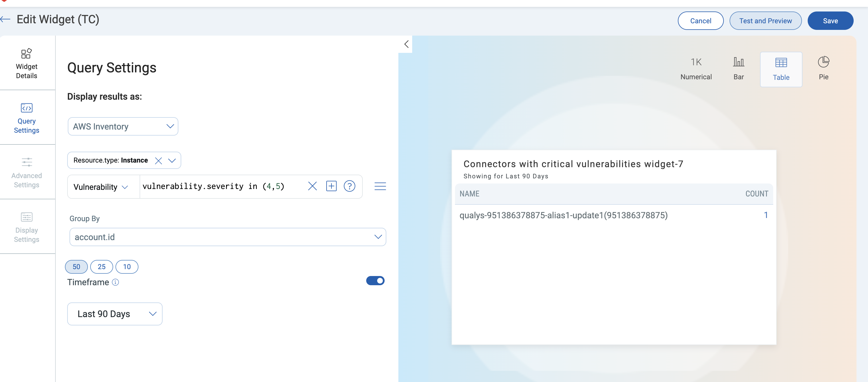This screenshot has width=868, height=382.
Task: Toggle the Timeframe switch off
Action: click(x=375, y=281)
